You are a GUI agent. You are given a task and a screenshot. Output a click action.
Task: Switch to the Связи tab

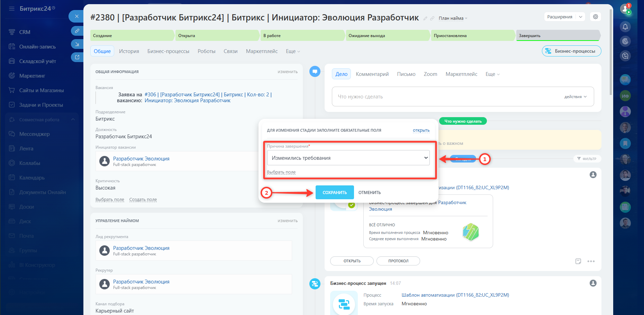coord(230,51)
